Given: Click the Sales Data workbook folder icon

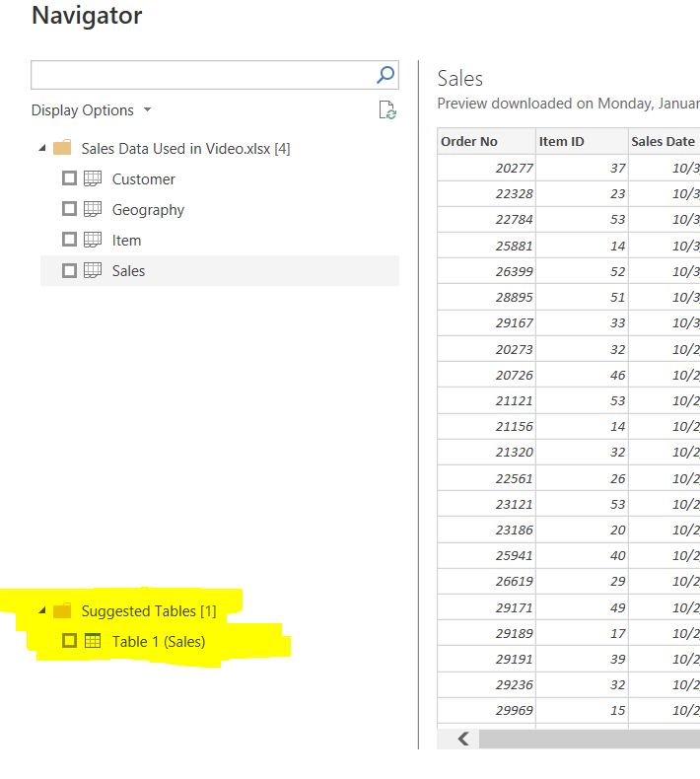Looking at the screenshot, I should (62, 148).
